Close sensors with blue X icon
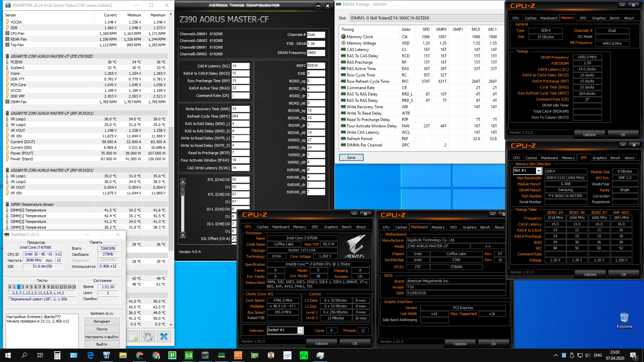The image size is (644, 362). click(x=164, y=336)
